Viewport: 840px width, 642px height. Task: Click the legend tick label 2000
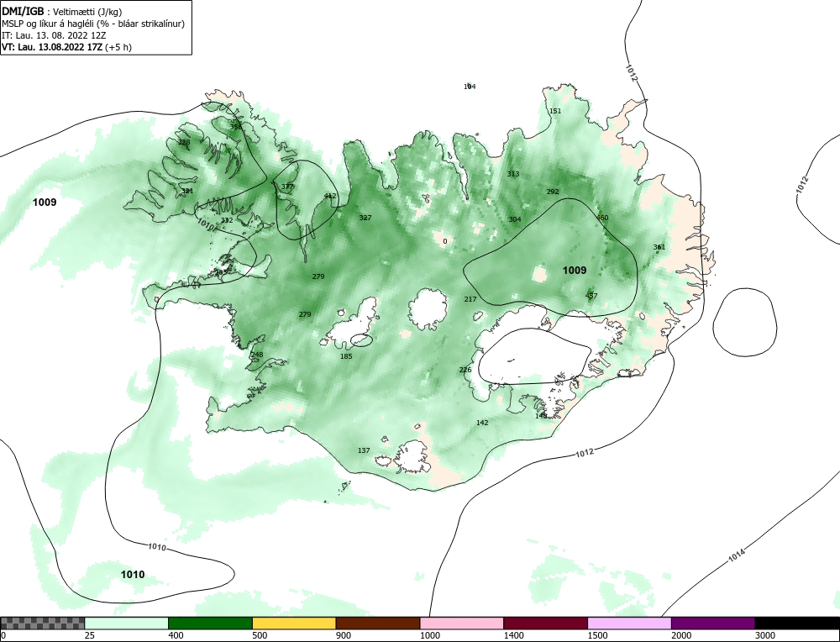[681, 635]
